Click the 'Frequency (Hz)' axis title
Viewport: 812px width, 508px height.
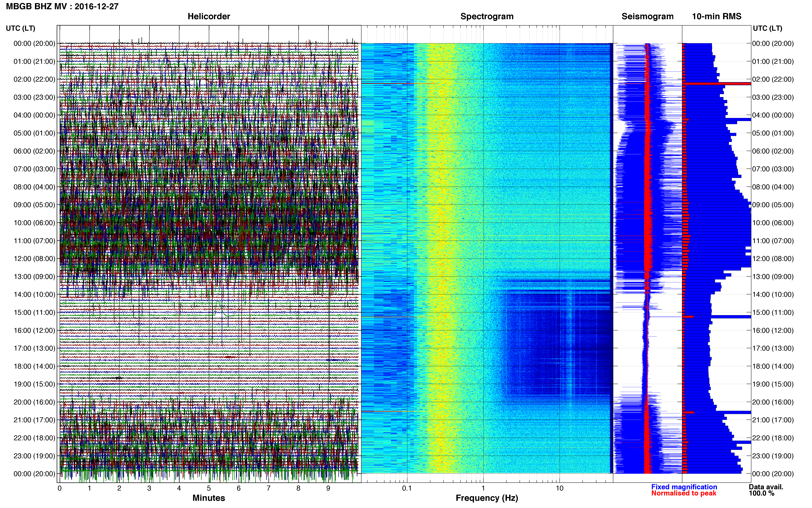(x=487, y=498)
